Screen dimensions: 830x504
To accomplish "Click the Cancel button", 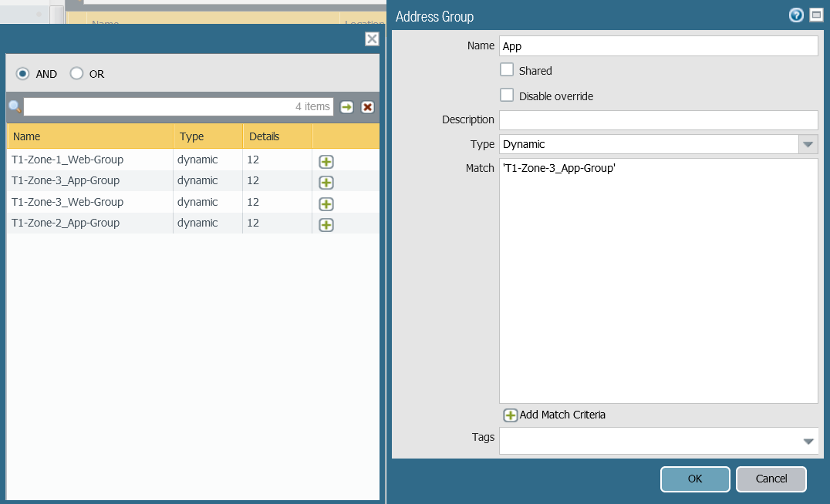I will (x=771, y=479).
